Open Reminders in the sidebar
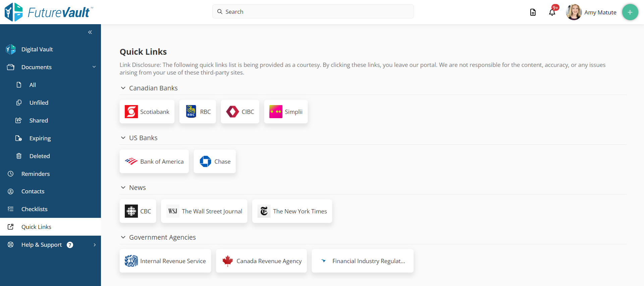The width and height of the screenshot is (644, 286). point(50,174)
